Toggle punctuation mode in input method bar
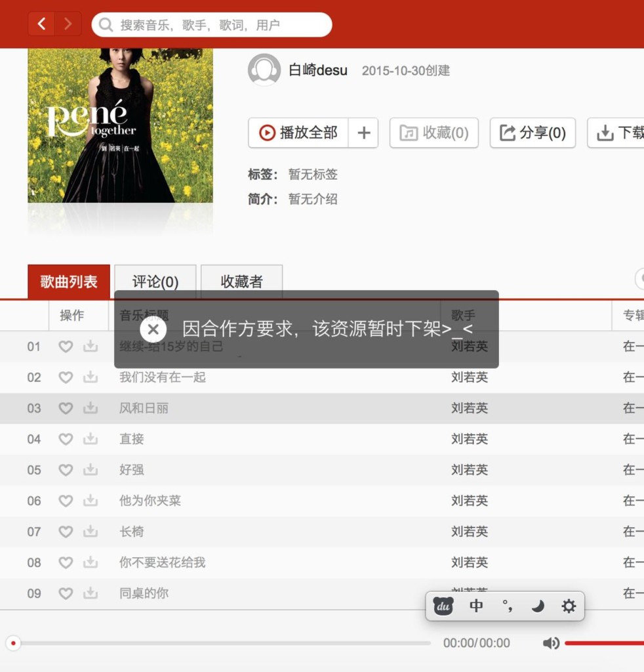 click(x=508, y=606)
